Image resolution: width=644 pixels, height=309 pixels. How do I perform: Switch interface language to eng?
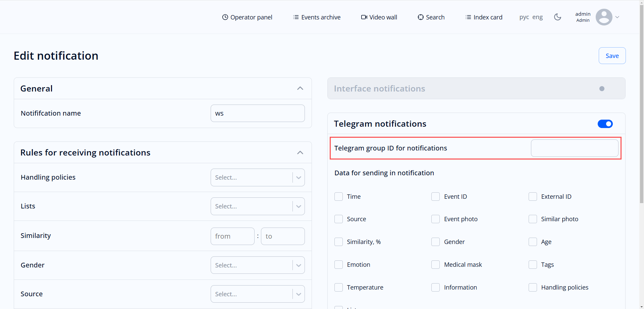click(x=538, y=17)
